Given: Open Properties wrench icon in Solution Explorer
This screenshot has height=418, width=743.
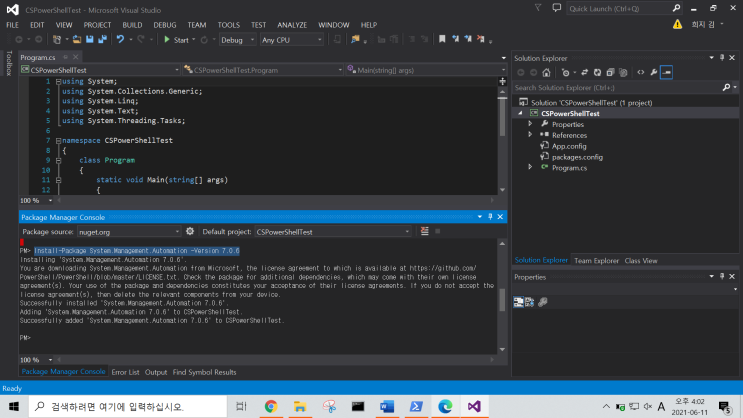Looking at the screenshot, I should click(x=653, y=73).
